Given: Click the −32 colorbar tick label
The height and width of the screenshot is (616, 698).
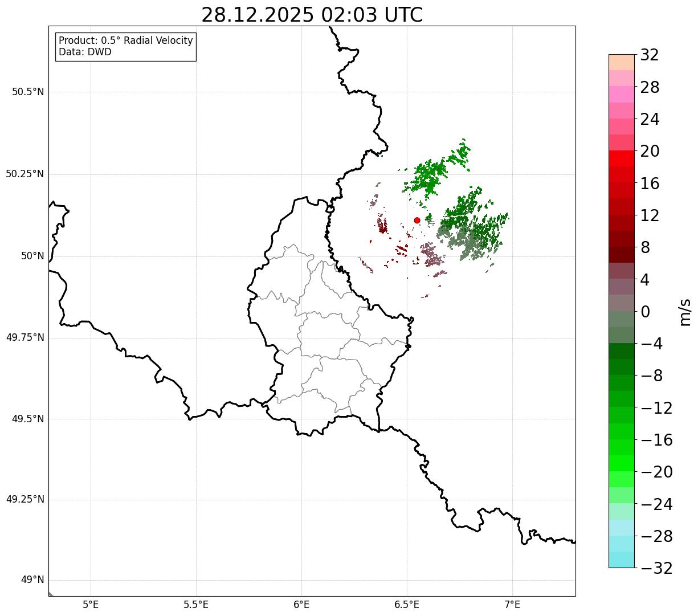Looking at the screenshot, I should point(656,569).
